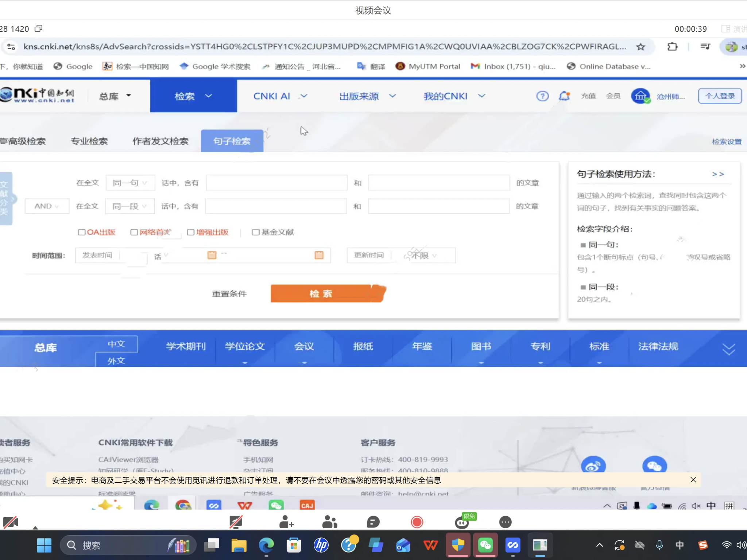Click the first sentence keyword input field
747x560 pixels.
tap(276, 183)
